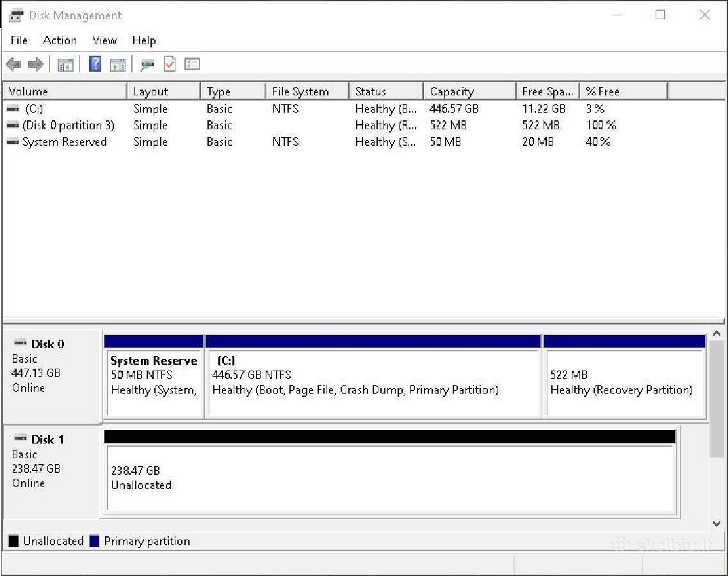Screen dimensions: 728x576
Task: Select the 522 MB Recovery Partition block
Action: click(x=624, y=376)
